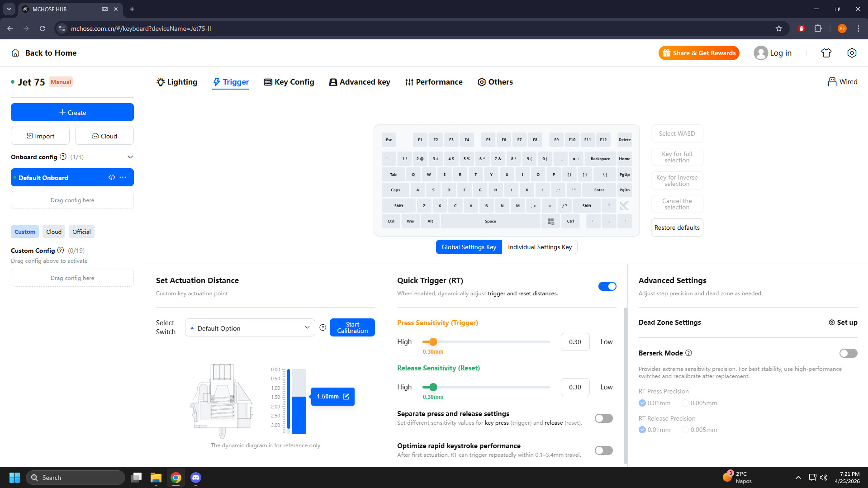This screenshot has width=868, height=488.
Task: Open Task View from the taskbar
Action: (x=136, y=478)
